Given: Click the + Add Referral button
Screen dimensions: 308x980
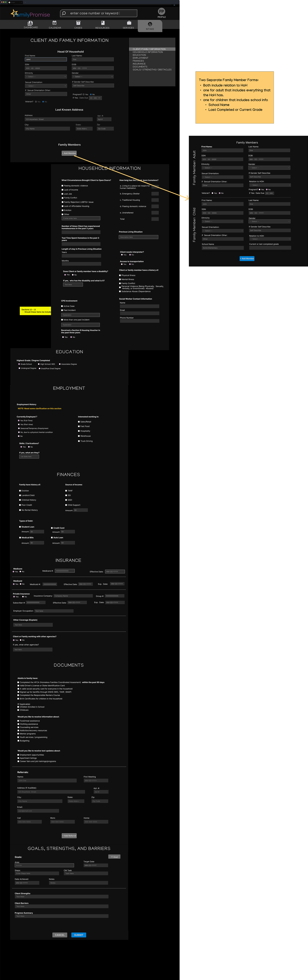Looking at the screenshot, I should pyautogui.click(x=69, y=836).
